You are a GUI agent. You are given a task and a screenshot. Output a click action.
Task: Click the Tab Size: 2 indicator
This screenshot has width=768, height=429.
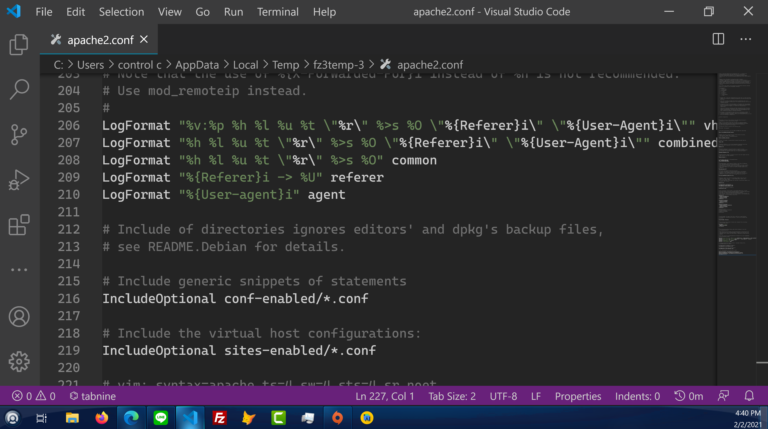[452, 396]
